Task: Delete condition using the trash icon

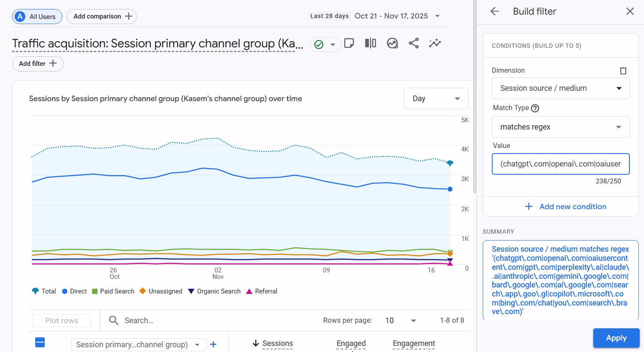Action: [623, 71]
